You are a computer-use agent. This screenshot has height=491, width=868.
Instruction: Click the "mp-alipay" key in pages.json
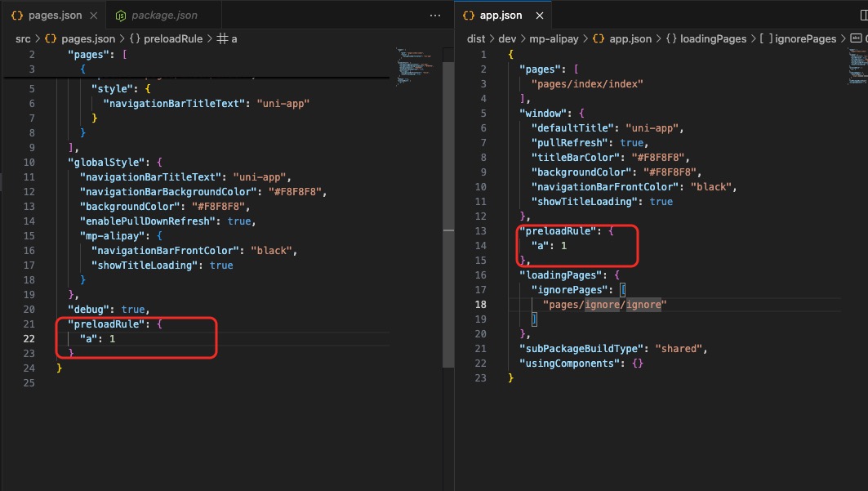[x=113, y=236]
